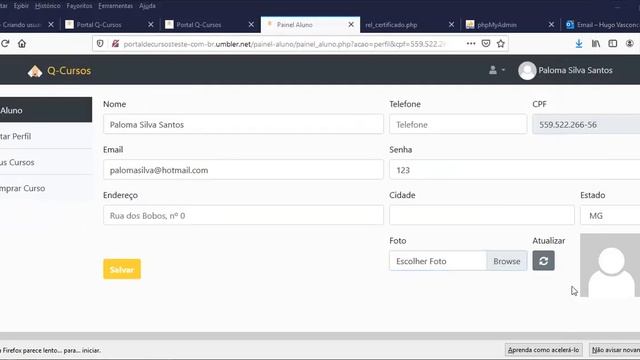Image resolution: width=640 pixels, height=360 pixels.
Task: Close the rel_certificado.php tab
Action: [x=451, y=24]
